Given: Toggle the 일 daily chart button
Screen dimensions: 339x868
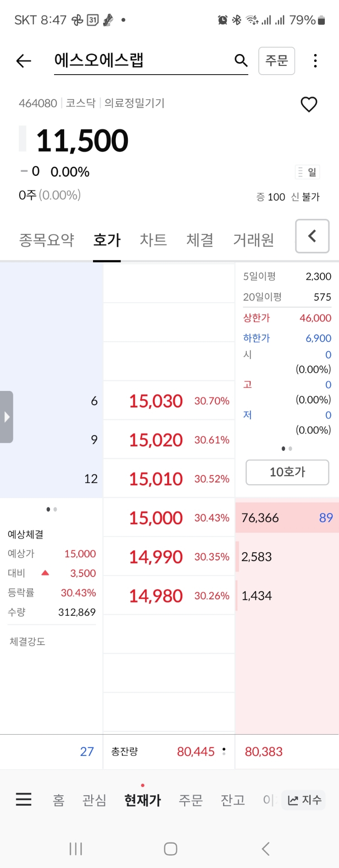Looking at the screenshot, I should pyautogui.click(x=307, y=172).
